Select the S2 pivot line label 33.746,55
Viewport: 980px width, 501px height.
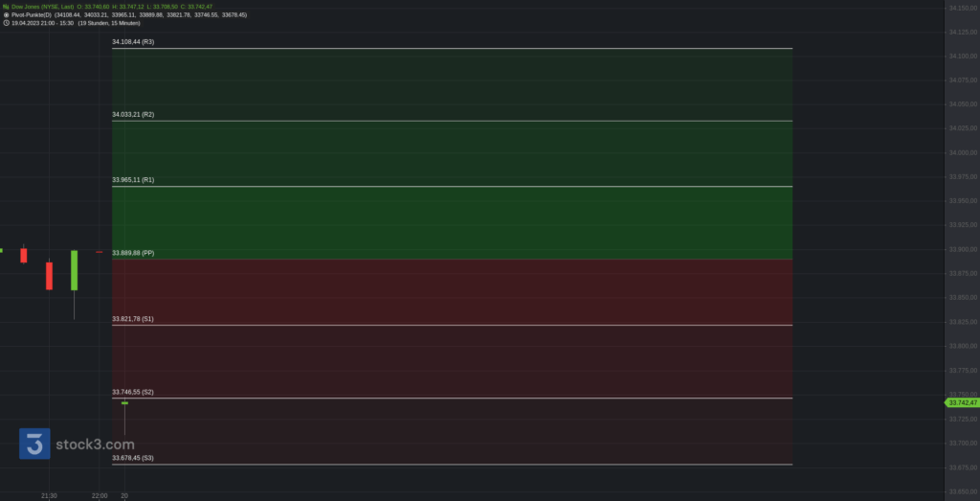coord(132,392)
